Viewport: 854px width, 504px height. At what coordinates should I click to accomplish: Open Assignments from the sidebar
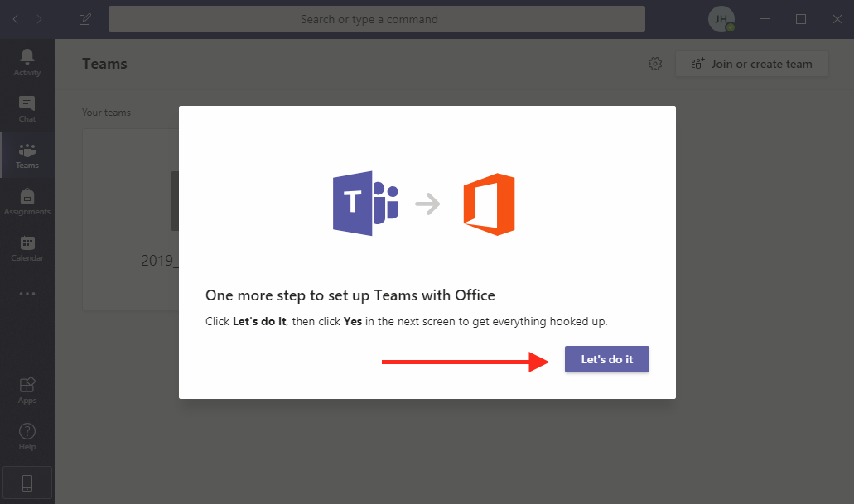27,201
